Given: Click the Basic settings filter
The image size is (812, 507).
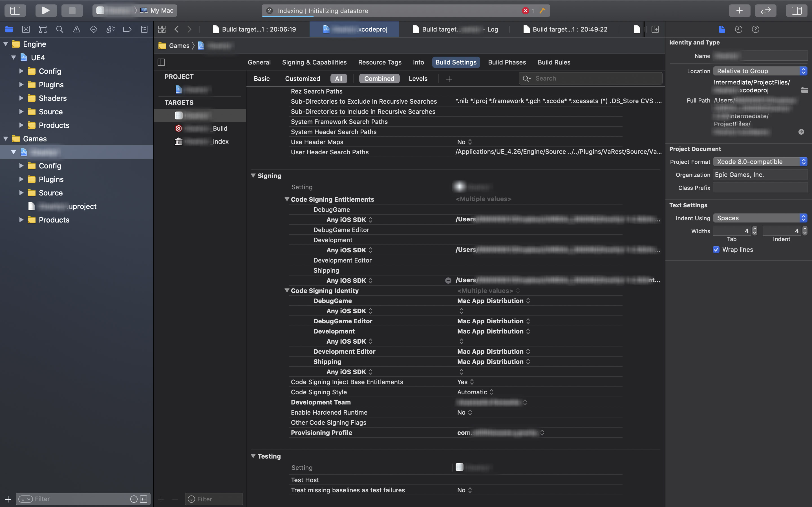Looking at the screenshot, I should 261,79.
